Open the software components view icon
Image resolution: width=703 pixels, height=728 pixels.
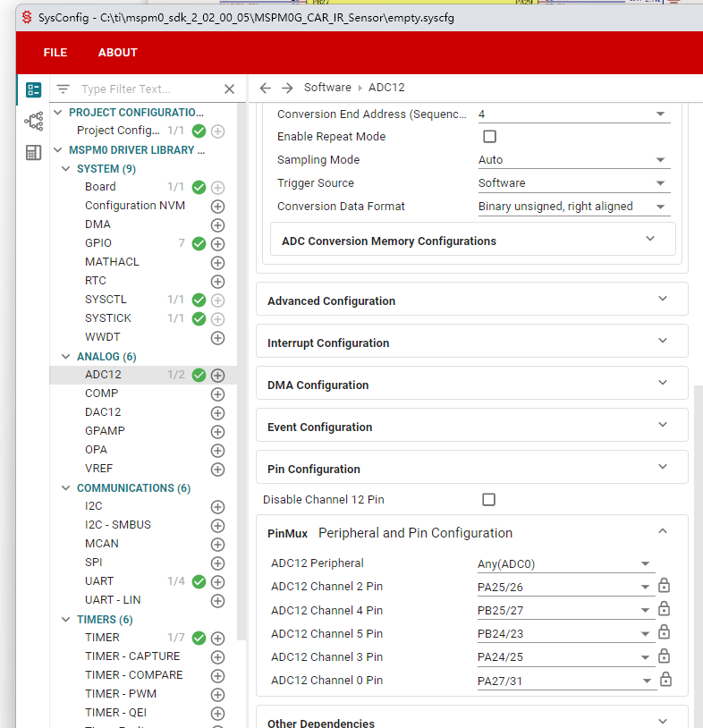pos(33,89)
